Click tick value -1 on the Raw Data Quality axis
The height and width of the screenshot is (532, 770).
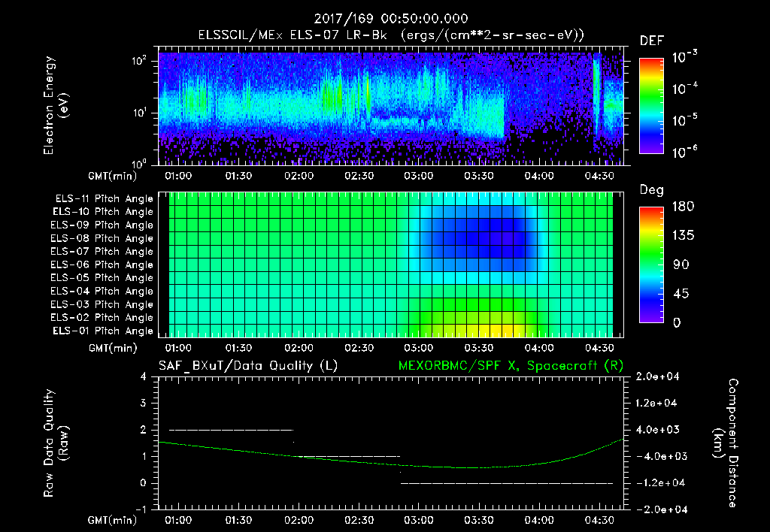pos(141,509)
